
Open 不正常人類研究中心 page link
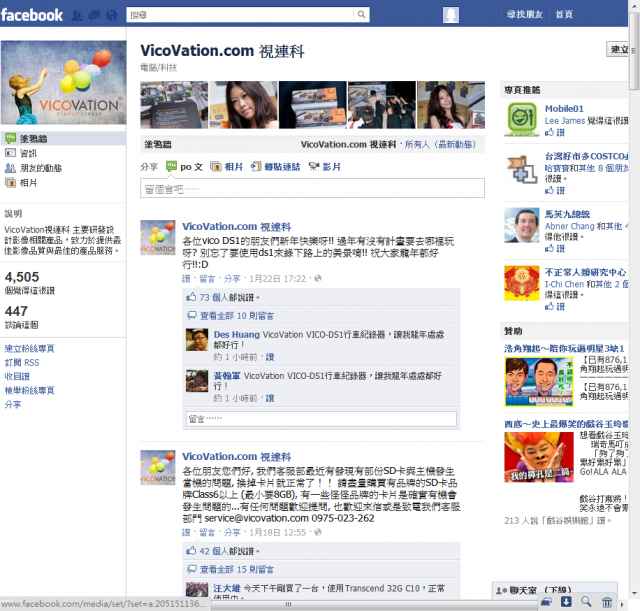[x=585, y=272]
